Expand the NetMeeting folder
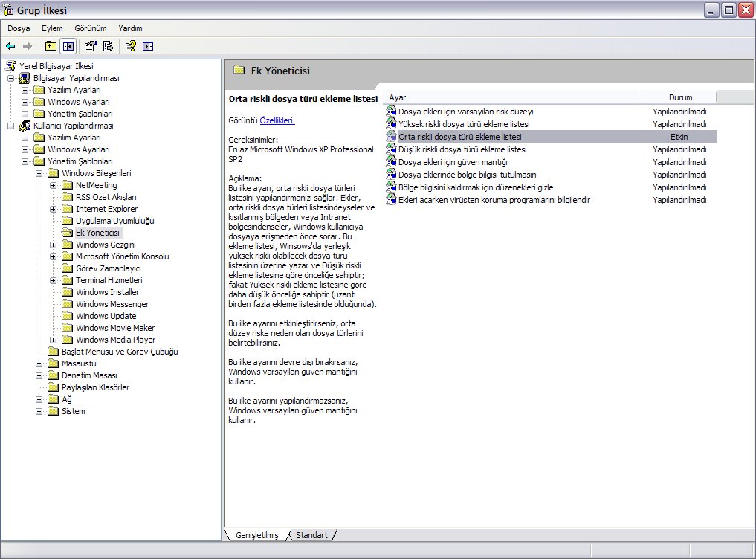This screenshot has height=559, width=756. pos(54,185)
